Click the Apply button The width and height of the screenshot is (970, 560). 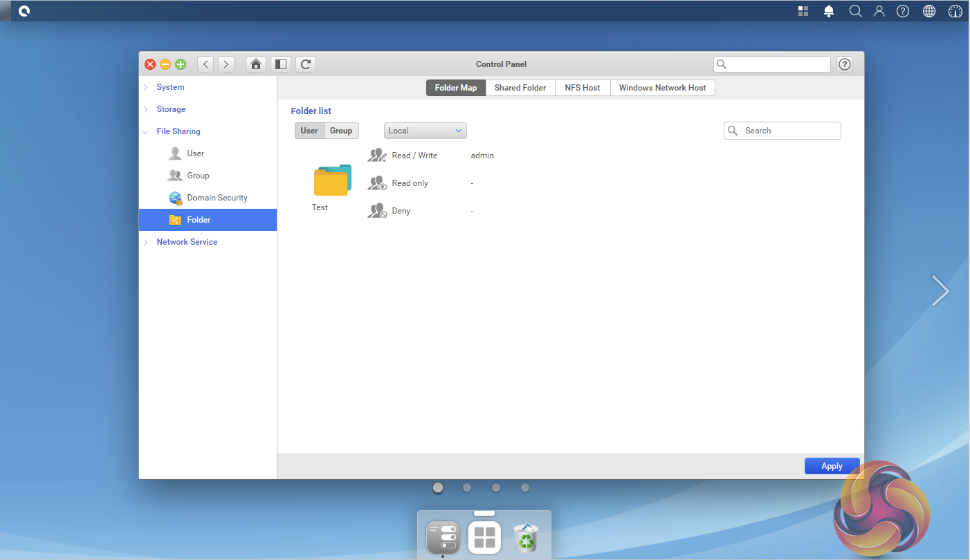click(832, 466)
